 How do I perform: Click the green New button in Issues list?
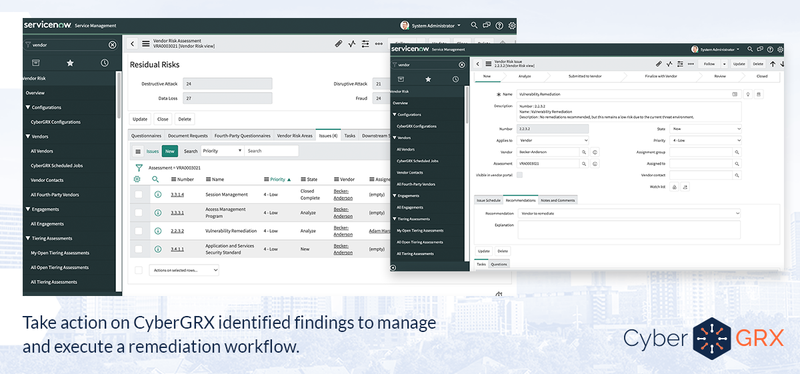tap(170, 151)
